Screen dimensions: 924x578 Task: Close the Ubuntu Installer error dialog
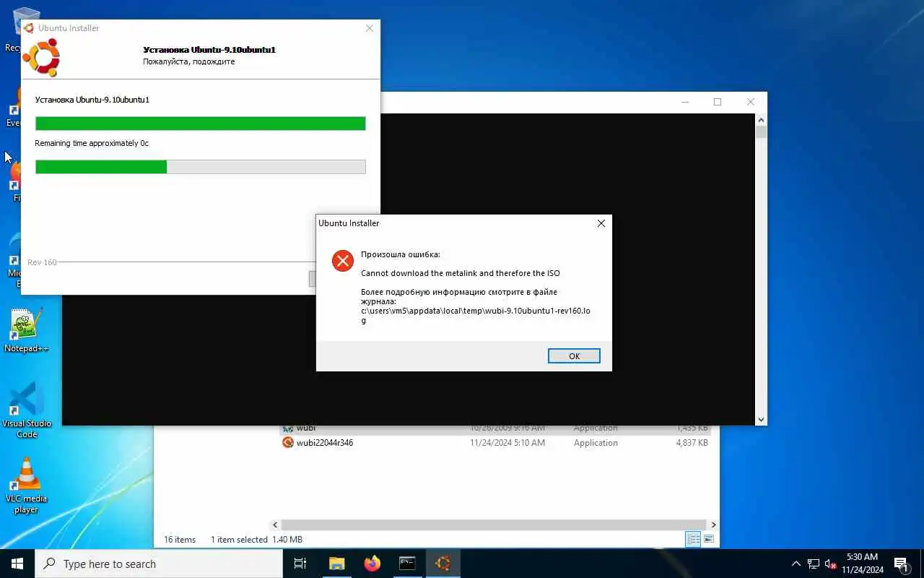pos(601,223)
